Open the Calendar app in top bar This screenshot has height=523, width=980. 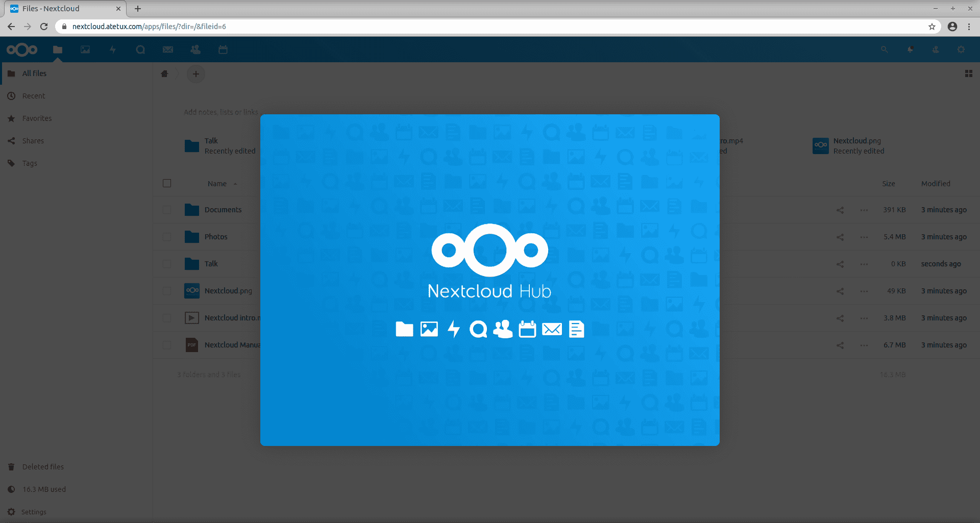point(223,49)
